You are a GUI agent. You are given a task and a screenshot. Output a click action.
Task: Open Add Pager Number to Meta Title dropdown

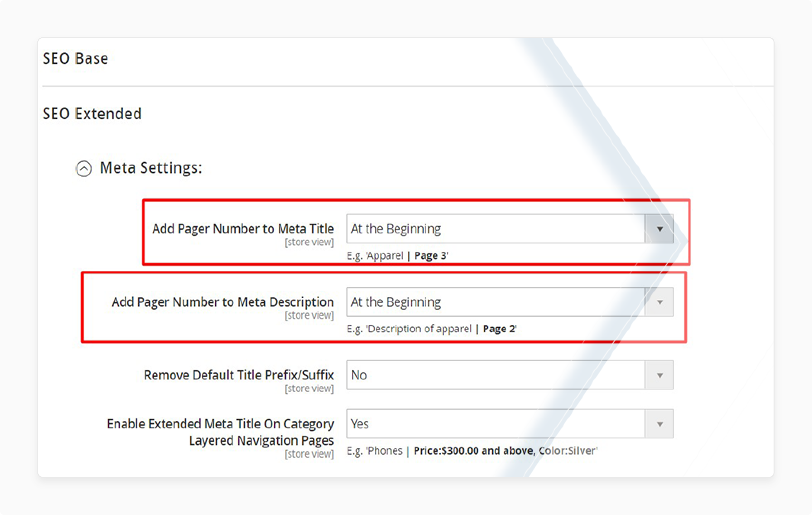click(x=510, y=228)
